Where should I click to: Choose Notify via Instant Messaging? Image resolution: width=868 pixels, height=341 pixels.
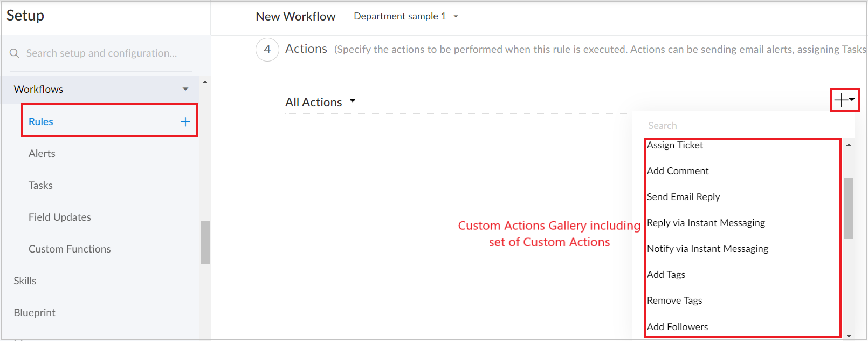coord(707,249)
